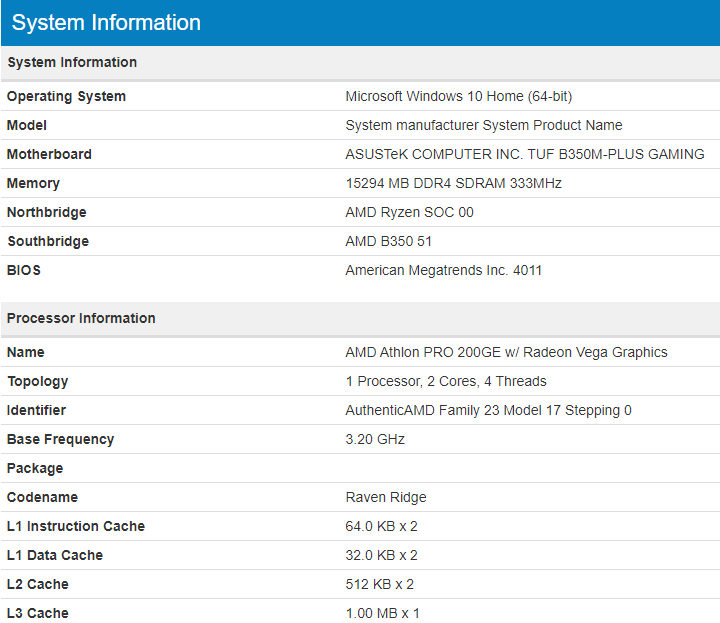The width and height of the screenshot is (720, 623).
Task: Click the 'Processor Information' section header
Action: [x=81, y=318]
